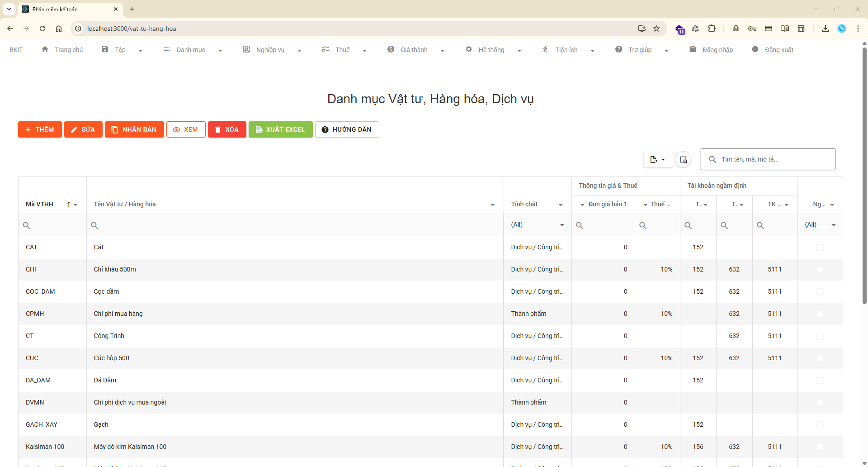Open the password key icon in the browser toolbar

point(752,29)
